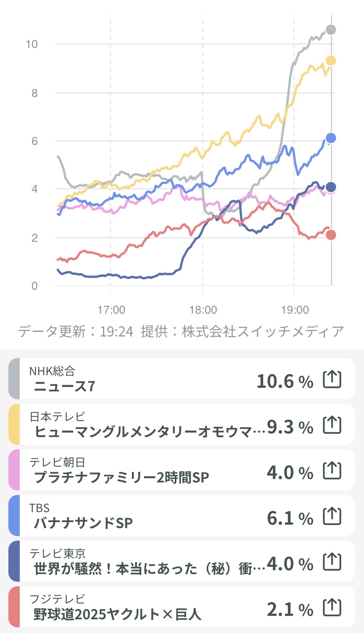364x633 pixels.
Task: Click the red フジテレビ endpoint dot
Action: pyautogui.click(x=331, y=235)
